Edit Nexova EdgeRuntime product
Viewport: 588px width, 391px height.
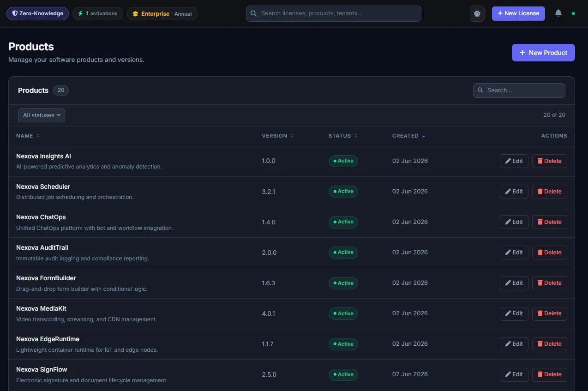[514, 344]
